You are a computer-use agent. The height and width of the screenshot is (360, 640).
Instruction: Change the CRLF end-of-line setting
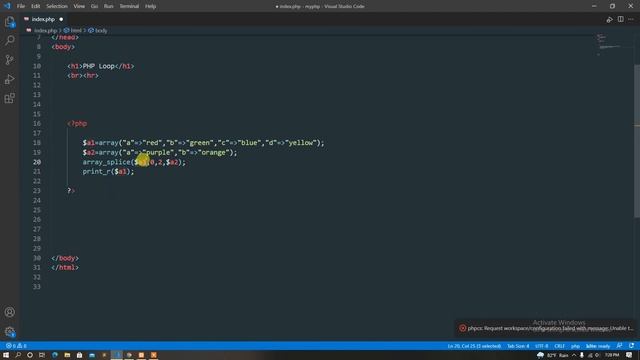pos(560,346)
